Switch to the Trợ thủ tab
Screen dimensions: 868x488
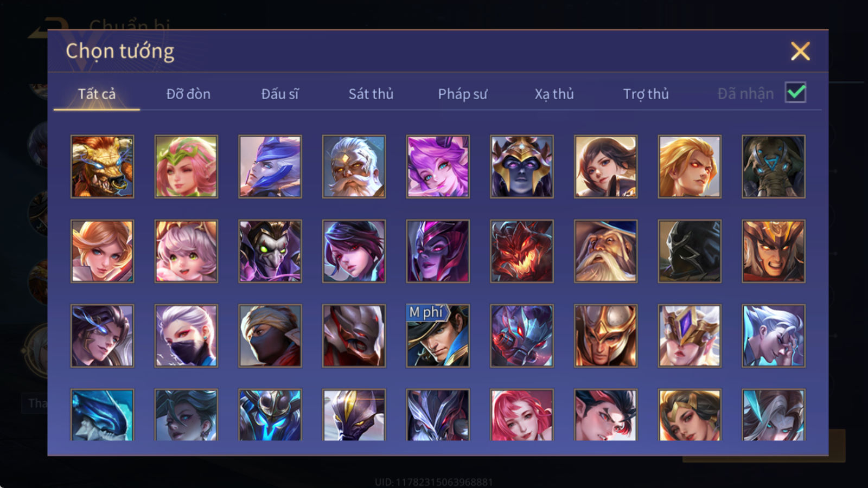646,94
